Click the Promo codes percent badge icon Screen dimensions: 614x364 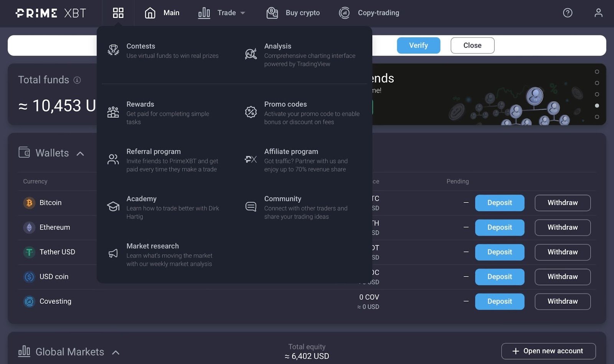251,112
